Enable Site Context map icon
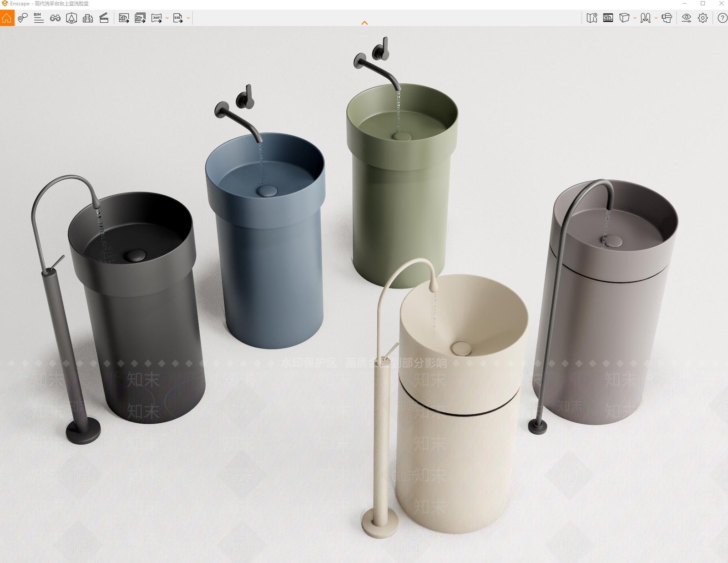728x563 pixels. coord(71,18)
